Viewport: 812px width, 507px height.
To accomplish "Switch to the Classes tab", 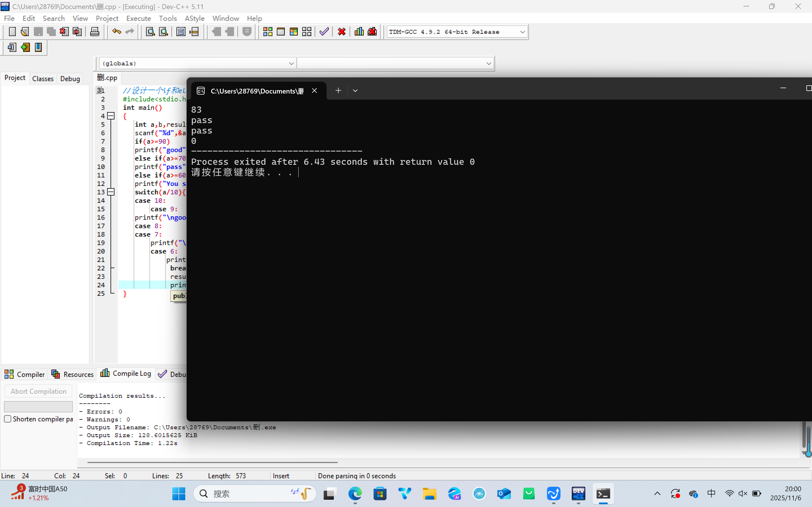I will [x=43, y=79].
